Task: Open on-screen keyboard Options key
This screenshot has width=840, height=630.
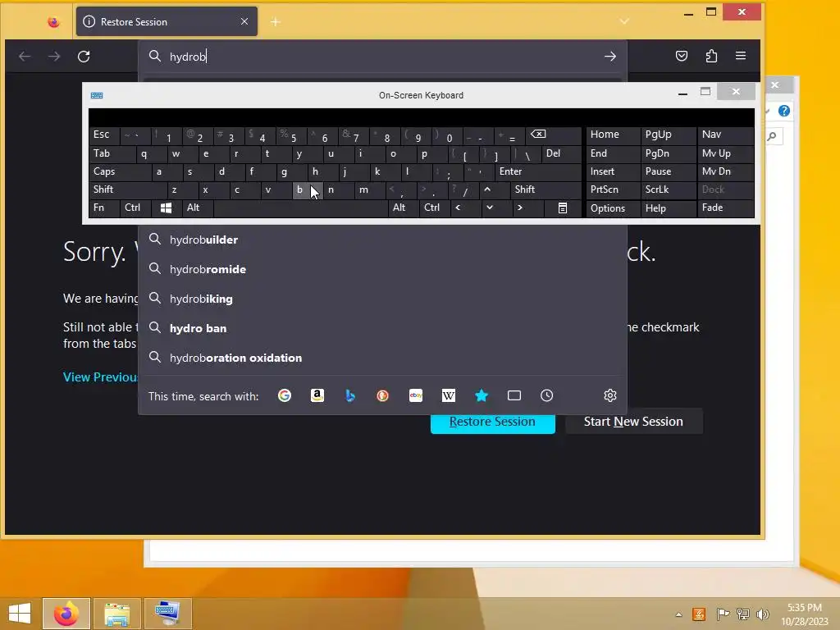Action: point(613,208)
